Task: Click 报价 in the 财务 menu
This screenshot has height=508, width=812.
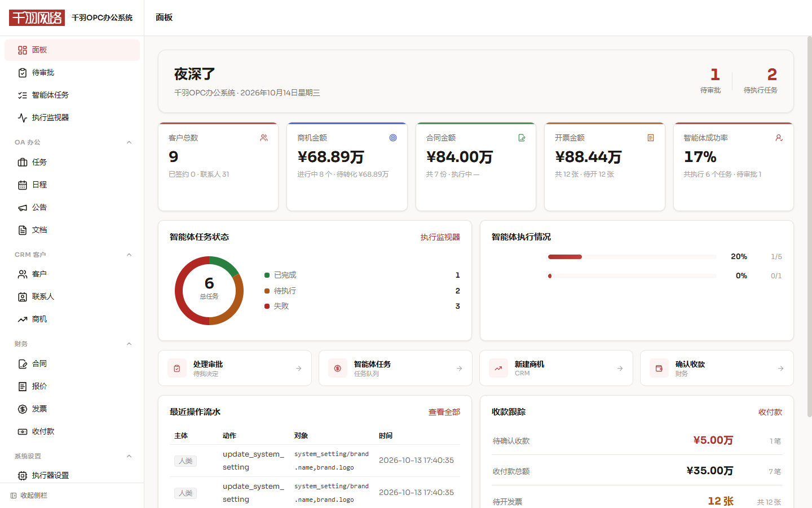Action: pyautogui.click(x=72, y=386)
